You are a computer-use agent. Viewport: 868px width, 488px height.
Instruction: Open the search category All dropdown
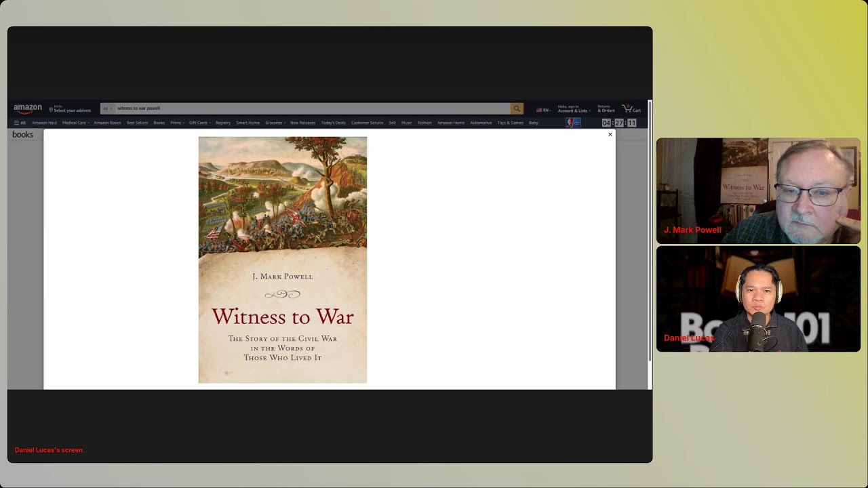[107, 108]
